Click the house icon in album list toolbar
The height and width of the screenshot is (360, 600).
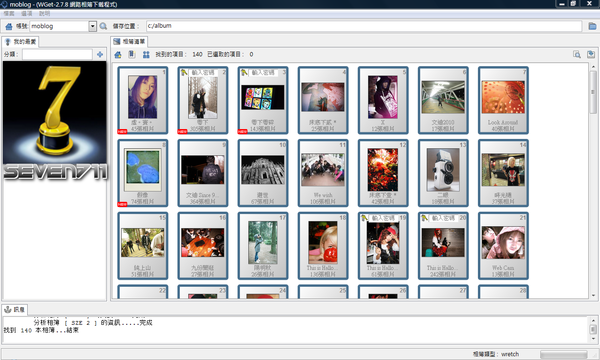[118, 55]
